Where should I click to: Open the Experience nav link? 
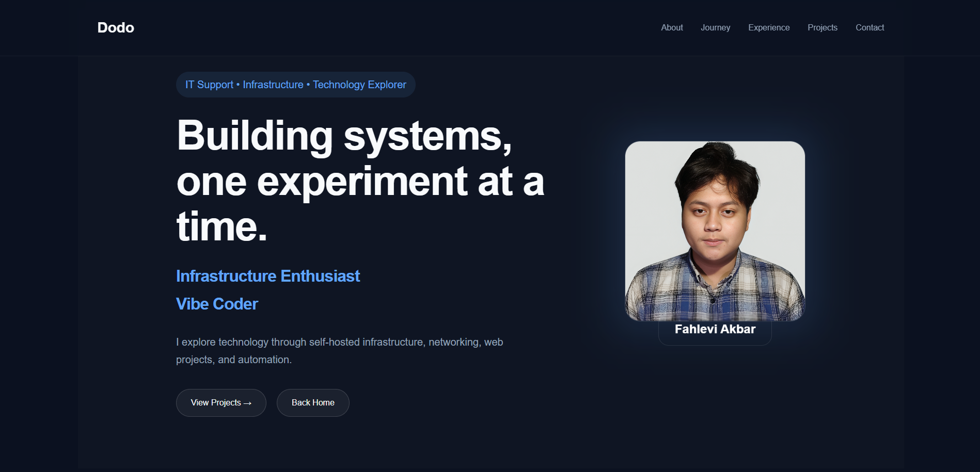(x=769, y=27)
